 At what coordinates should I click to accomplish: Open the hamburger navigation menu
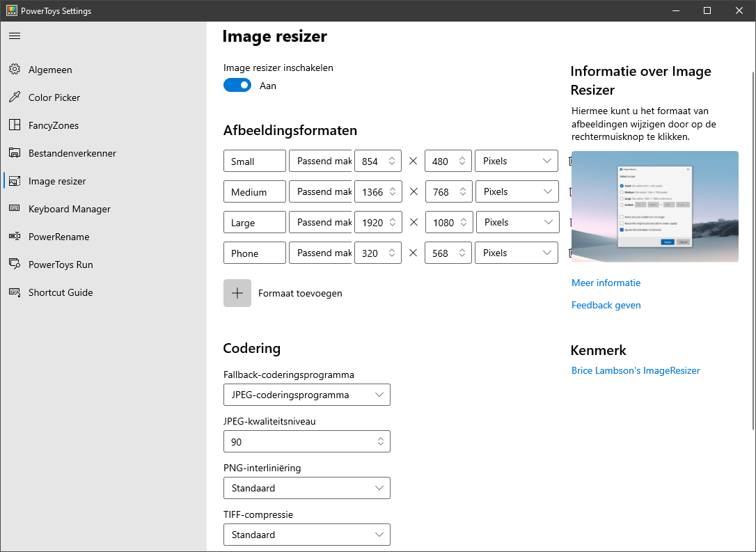15,36
